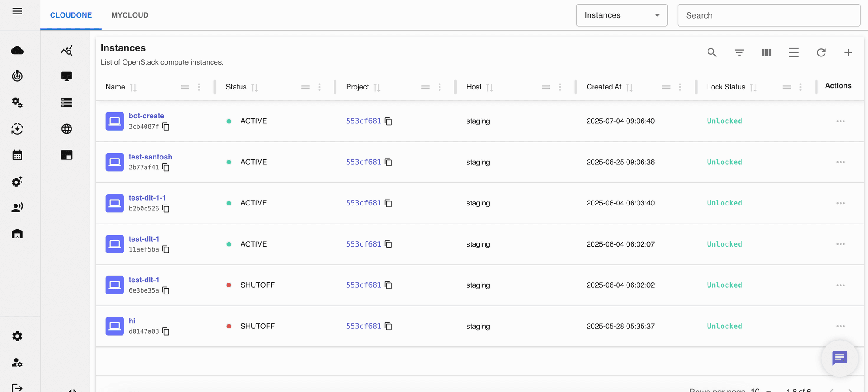This screenshot has width=868, height=392.
Task: Open project 553cf681 in hi row
Action: tap(363, 326)
